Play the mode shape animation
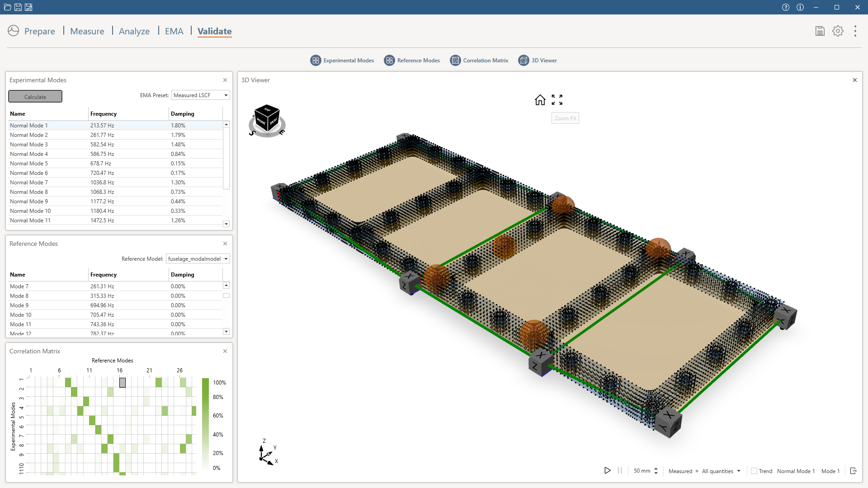The width and height of the screenshot is (868, 488). point(607,471)
